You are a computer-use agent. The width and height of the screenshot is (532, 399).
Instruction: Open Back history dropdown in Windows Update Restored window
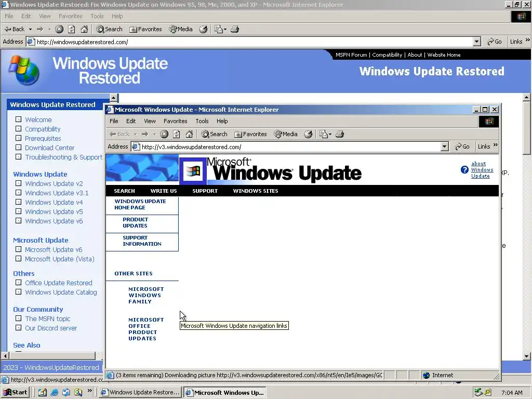(30, 29)
